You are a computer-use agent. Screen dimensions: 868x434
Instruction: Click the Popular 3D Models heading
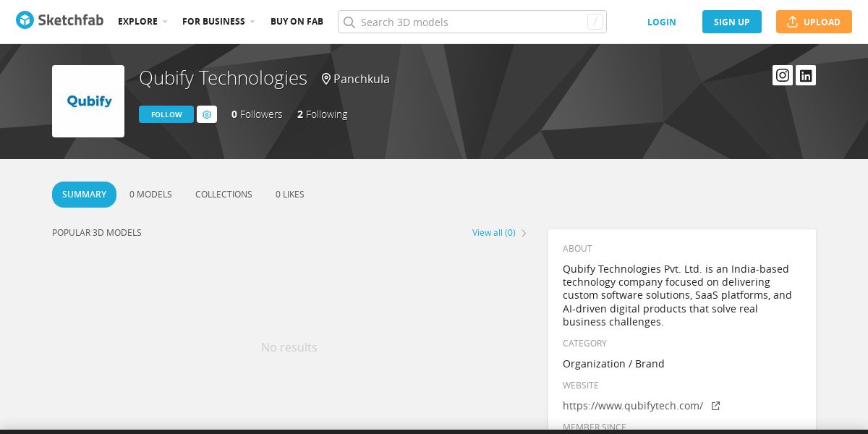pos(97,233)
